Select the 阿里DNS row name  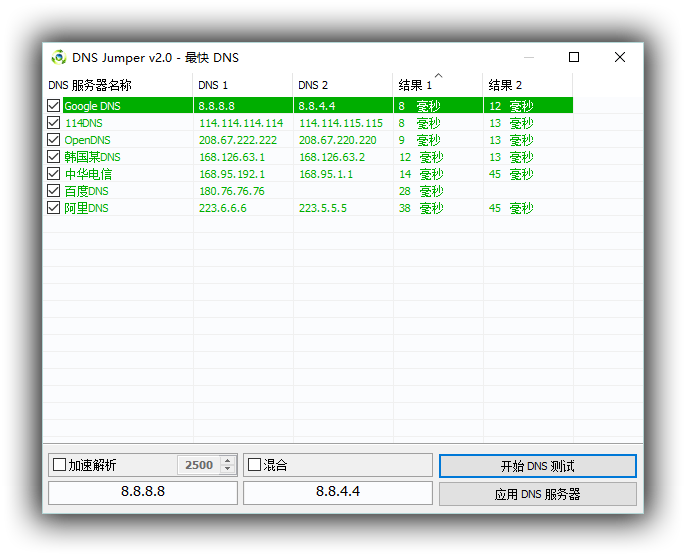point(86,208)
